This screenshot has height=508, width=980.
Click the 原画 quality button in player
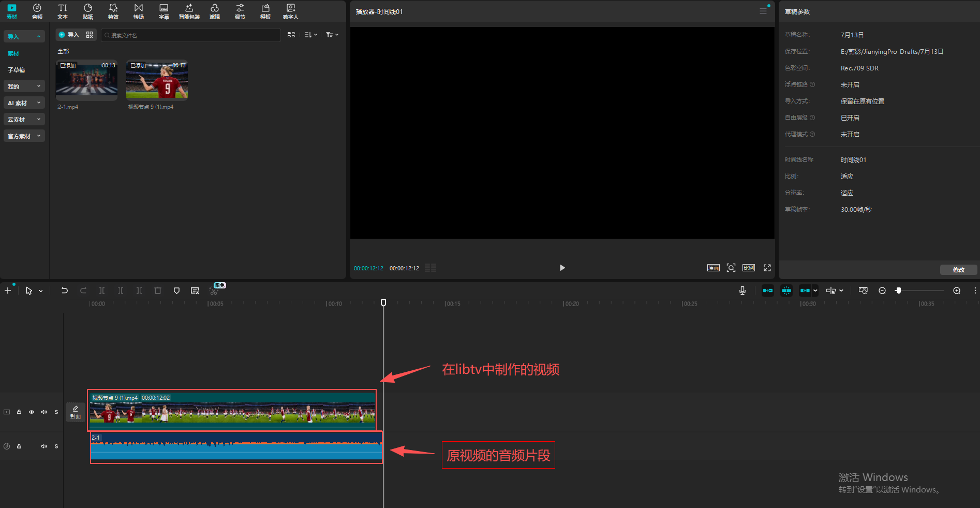tap(714, 268)
